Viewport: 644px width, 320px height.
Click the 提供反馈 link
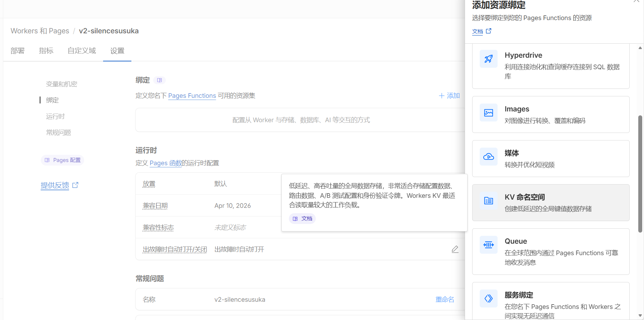[55, 185]
